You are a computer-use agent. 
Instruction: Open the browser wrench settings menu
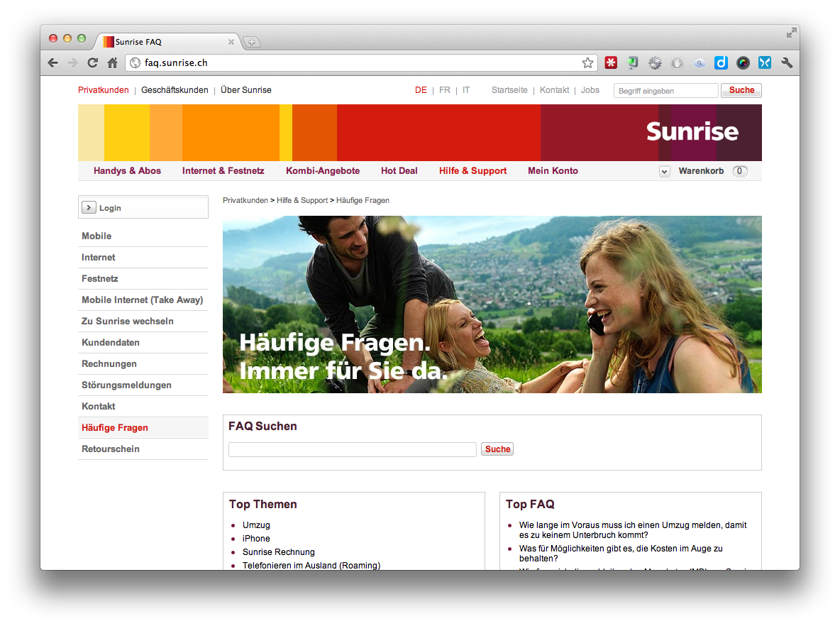point(786,62)
